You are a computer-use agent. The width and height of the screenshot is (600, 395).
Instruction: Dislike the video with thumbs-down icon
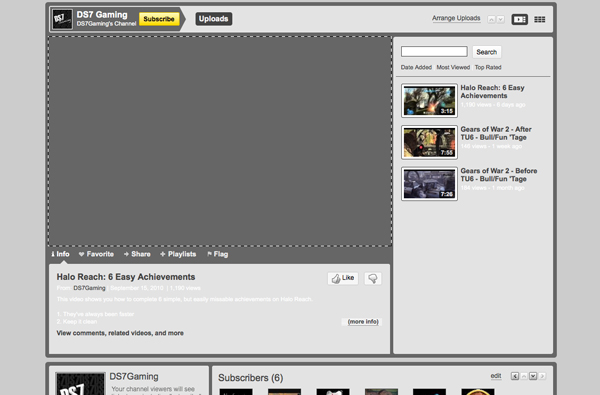click(x=373, y=278)
